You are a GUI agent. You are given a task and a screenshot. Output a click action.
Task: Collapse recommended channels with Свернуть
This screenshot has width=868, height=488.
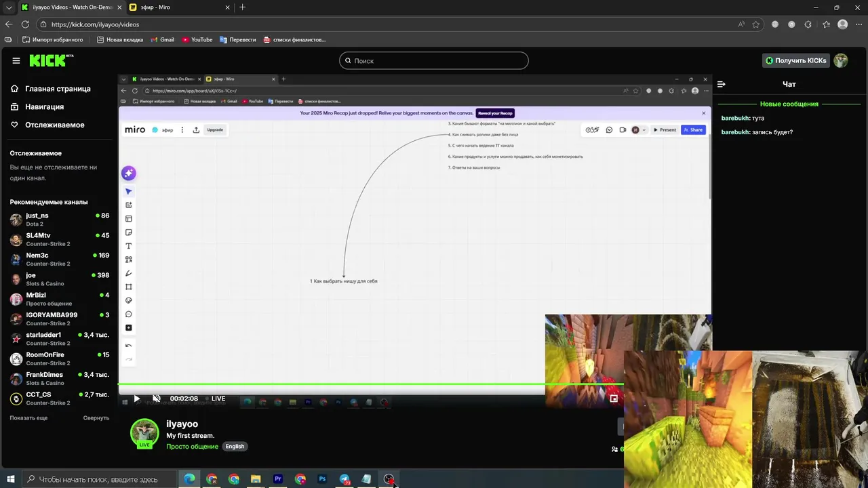pyautogui.click(x=96, y=418)
